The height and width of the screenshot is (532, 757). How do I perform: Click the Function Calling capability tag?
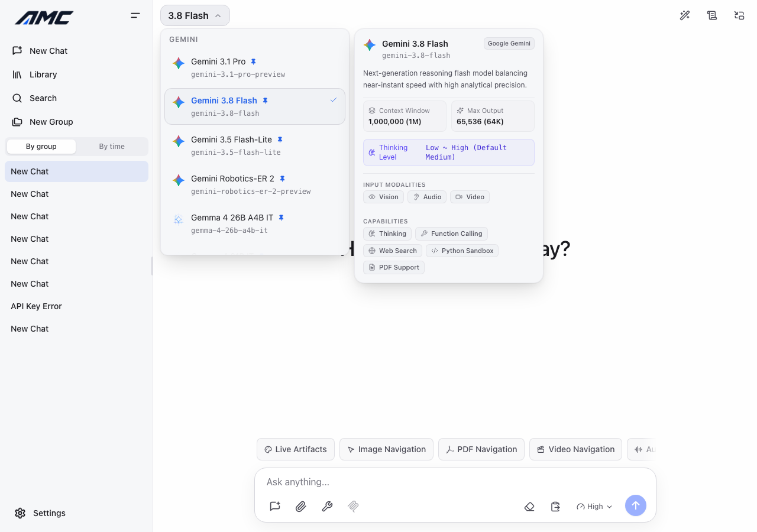[x=451, y=233]
